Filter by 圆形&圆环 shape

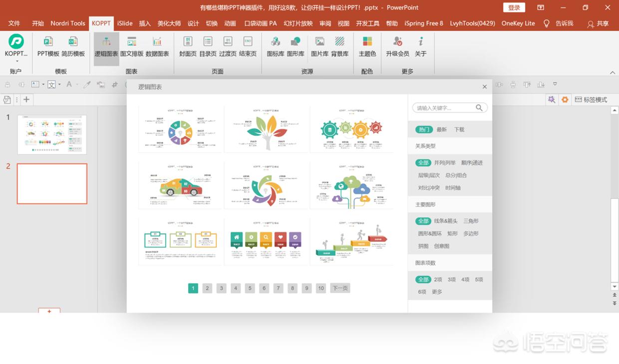pos(430,233)
